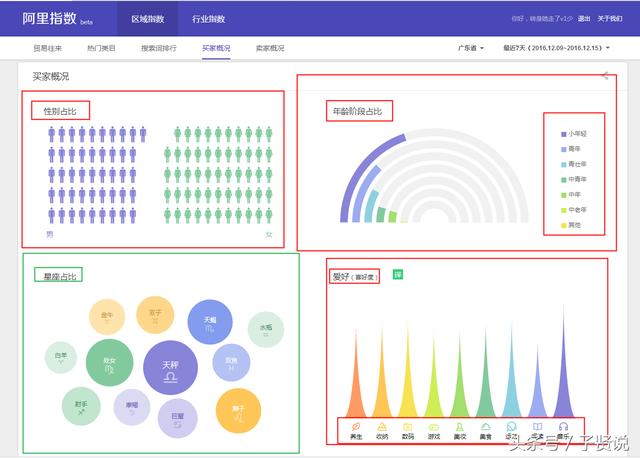This screenshot has height=458, width=640.
Task: Select the 数码 hobby icon
Action: [408, 426]
